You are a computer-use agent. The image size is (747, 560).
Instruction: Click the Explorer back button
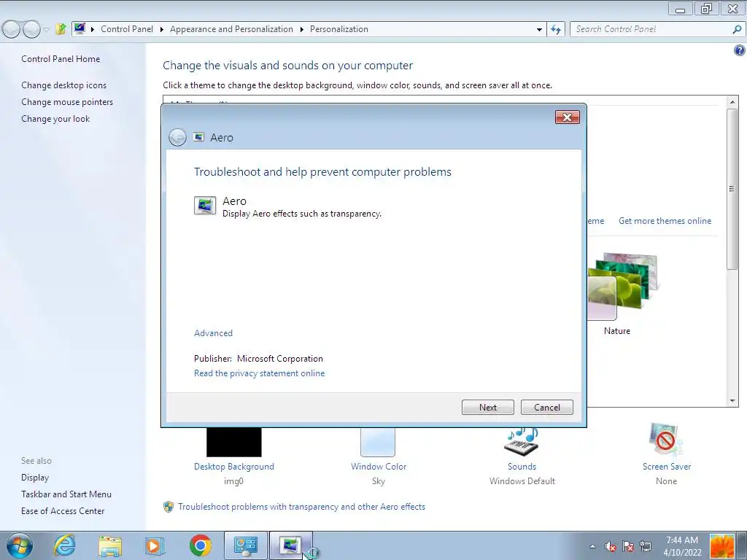coord(12,29)
